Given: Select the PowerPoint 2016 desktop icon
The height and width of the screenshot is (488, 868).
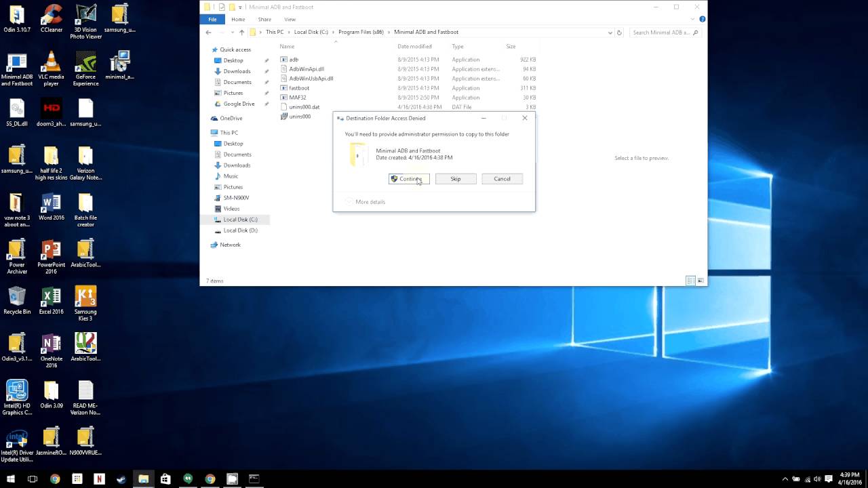Looking at the screenshot, I should pyautogui.click(x=52, y=257).
